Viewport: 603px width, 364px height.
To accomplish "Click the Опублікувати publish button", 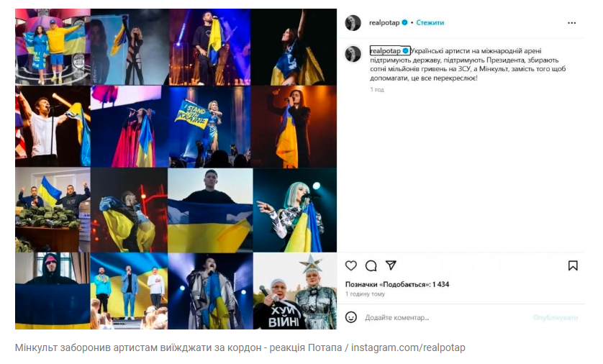I will [x=556, y=317].
